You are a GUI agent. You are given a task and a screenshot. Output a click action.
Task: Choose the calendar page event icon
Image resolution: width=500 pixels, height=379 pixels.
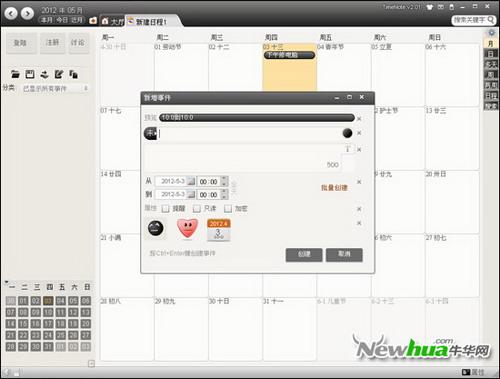[218, 229]
